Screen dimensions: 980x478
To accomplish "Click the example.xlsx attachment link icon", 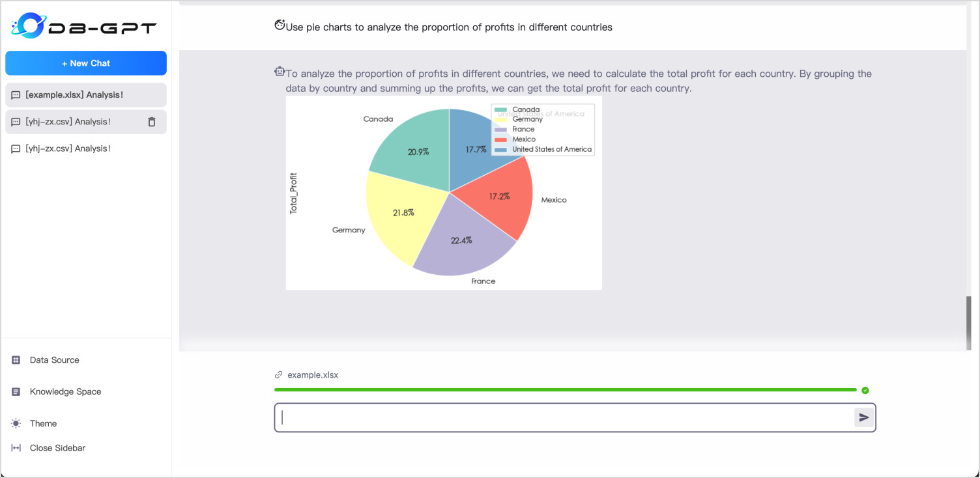I will [x=279, y=375].
